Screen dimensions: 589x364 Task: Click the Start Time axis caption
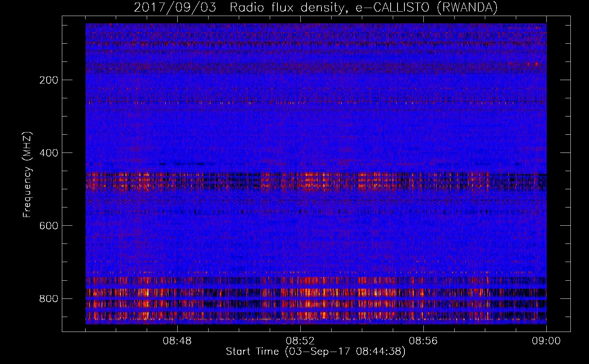(316, 352)
